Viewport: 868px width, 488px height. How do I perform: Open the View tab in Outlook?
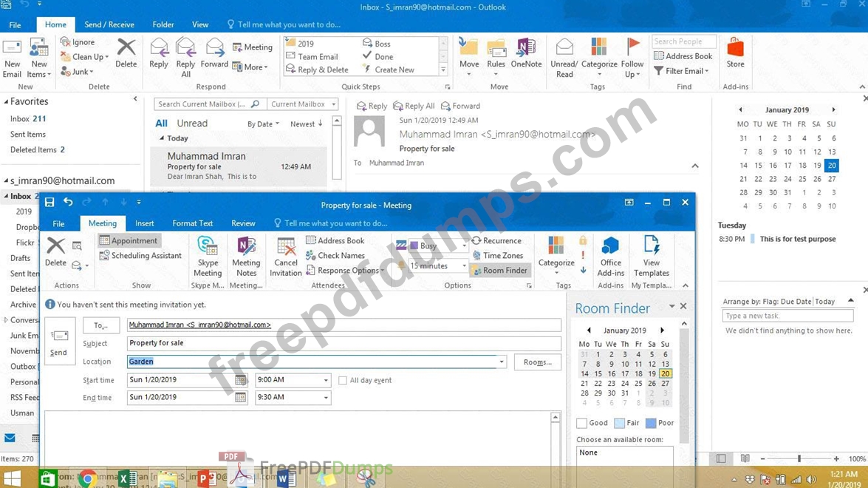[200, 24]
